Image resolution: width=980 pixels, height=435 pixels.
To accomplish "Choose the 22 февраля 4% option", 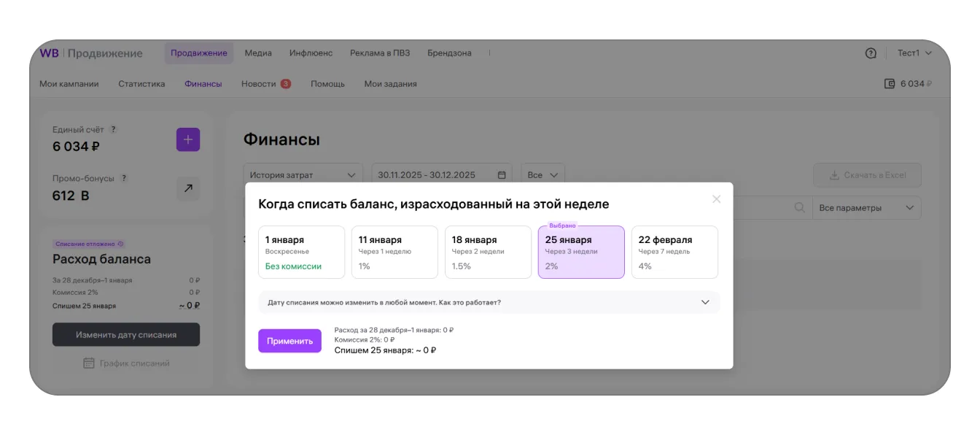I will (674, 252).
